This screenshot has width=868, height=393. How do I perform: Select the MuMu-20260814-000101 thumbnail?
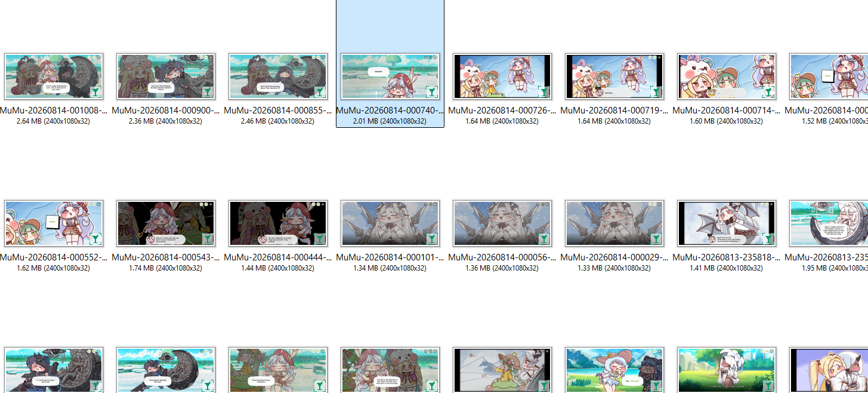point(390,223)
